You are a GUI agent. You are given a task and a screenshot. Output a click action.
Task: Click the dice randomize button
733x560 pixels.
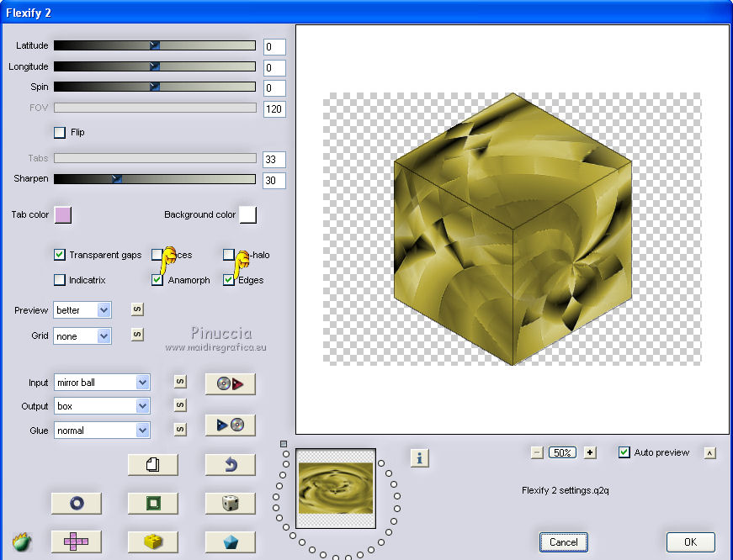231,504
